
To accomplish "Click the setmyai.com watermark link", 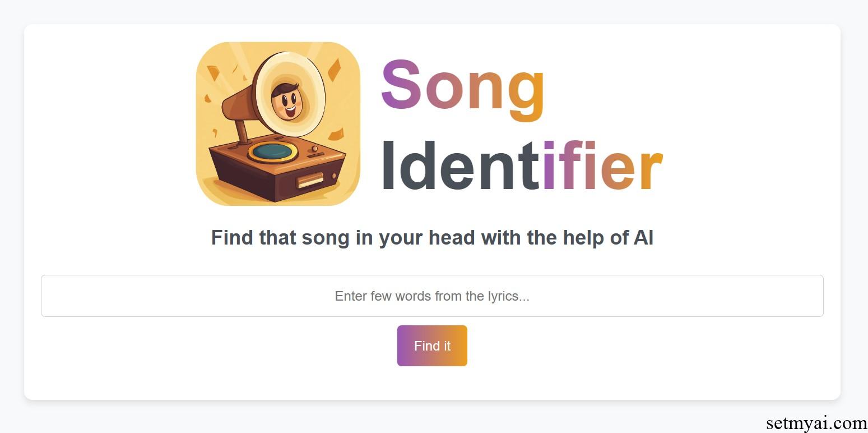I will tap(816, 423).
